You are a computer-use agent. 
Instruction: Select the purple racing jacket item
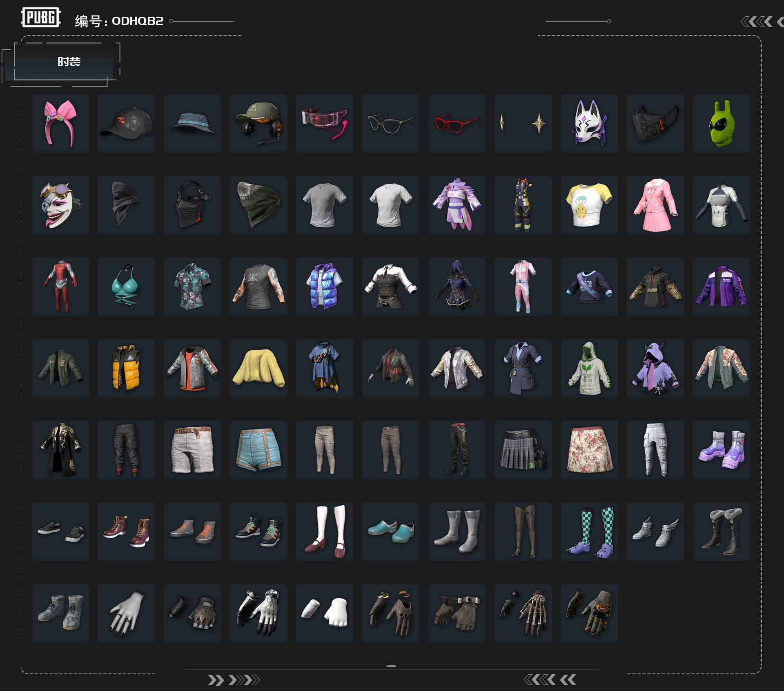click(x=722, y=287)
